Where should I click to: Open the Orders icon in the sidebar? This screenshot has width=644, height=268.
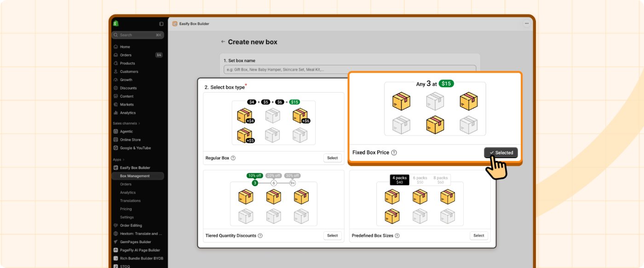[116, 55]
